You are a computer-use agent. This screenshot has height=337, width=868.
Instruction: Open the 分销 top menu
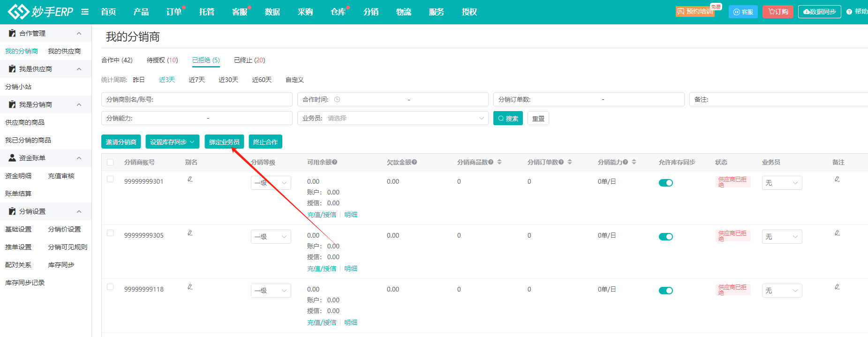tap(371, 12)
